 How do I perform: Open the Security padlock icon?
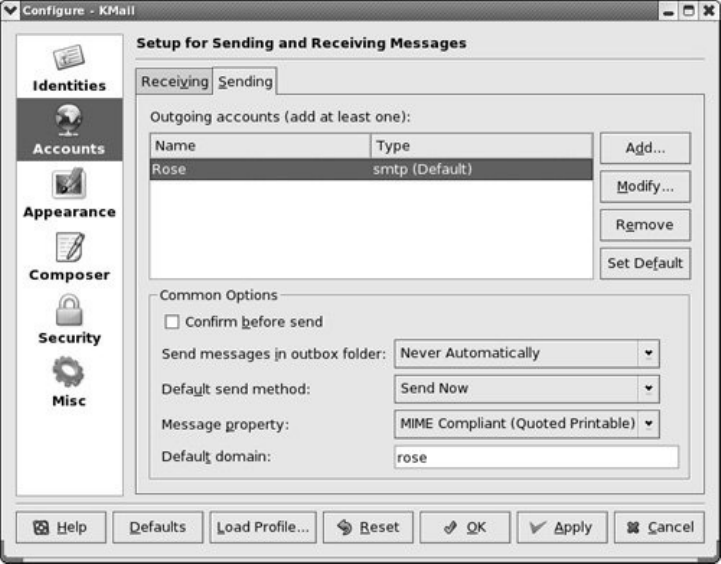coord(69,310)
